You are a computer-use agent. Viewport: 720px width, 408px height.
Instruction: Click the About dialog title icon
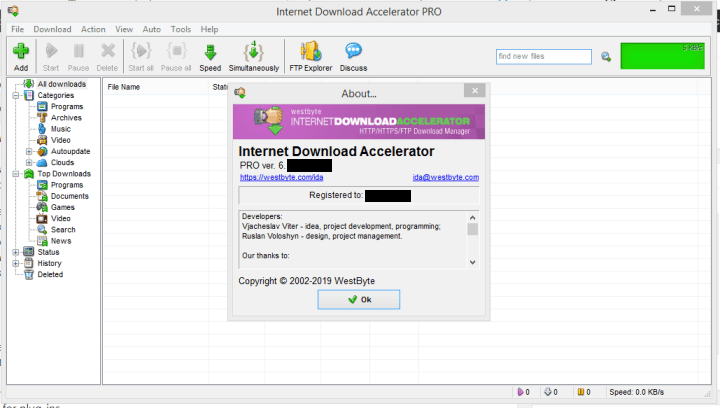240,93
